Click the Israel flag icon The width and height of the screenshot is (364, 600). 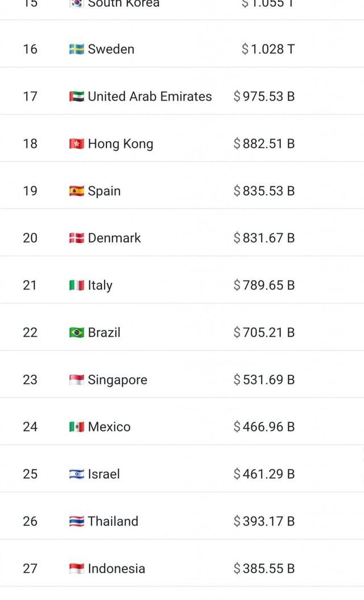pos(77,474)
